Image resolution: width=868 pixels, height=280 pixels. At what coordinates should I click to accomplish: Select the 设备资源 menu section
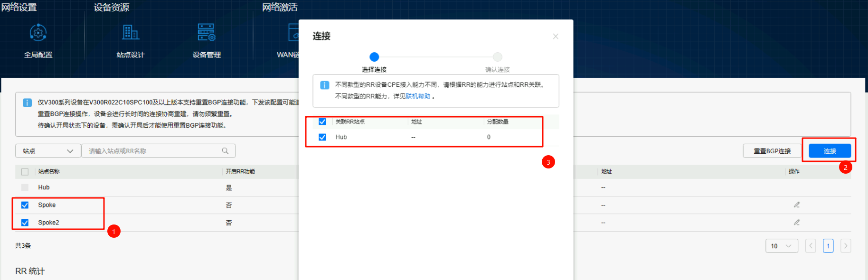(x=112, y=7)
